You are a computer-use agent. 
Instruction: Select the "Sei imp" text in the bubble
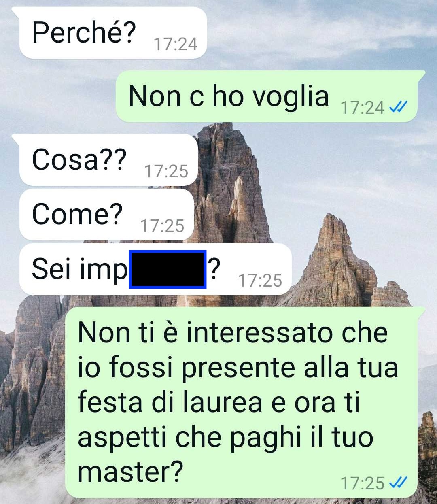pos(79,269)
